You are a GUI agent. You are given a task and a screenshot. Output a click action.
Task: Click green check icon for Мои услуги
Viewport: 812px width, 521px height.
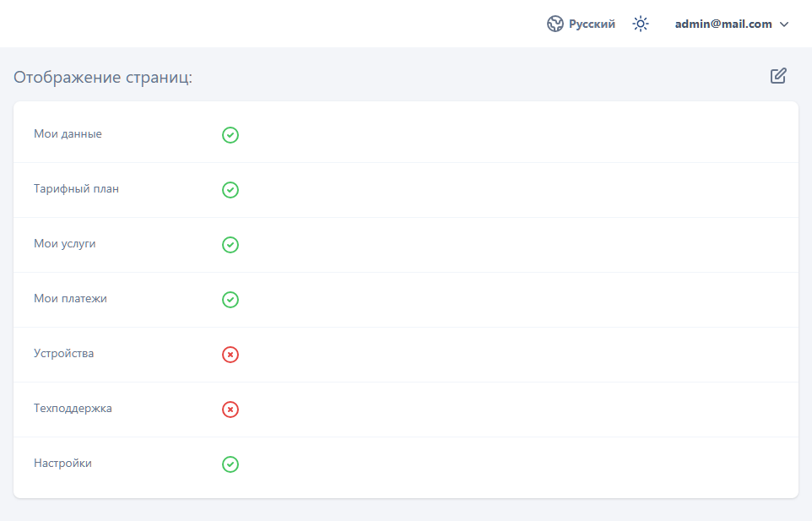point(230,245)
